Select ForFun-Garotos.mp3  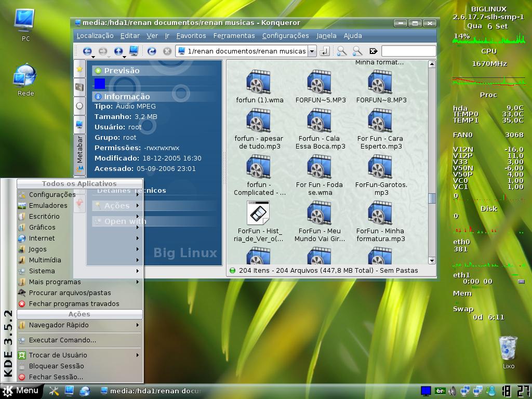(381, 175)
